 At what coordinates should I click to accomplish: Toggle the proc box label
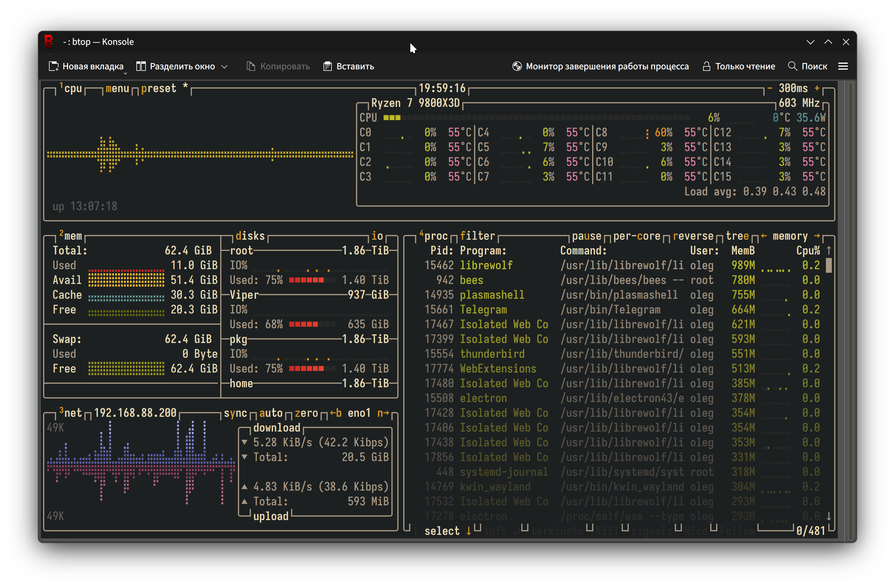(x=434, y=236)
